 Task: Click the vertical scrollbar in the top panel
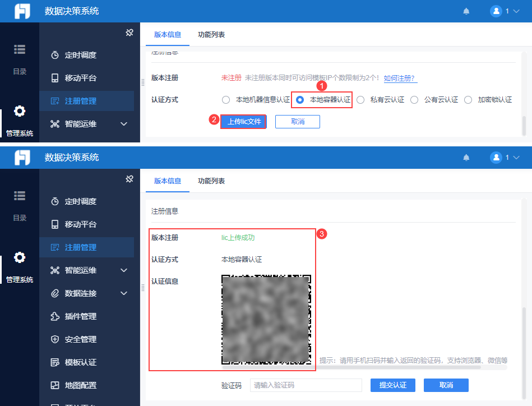click(x=524, y=126)
